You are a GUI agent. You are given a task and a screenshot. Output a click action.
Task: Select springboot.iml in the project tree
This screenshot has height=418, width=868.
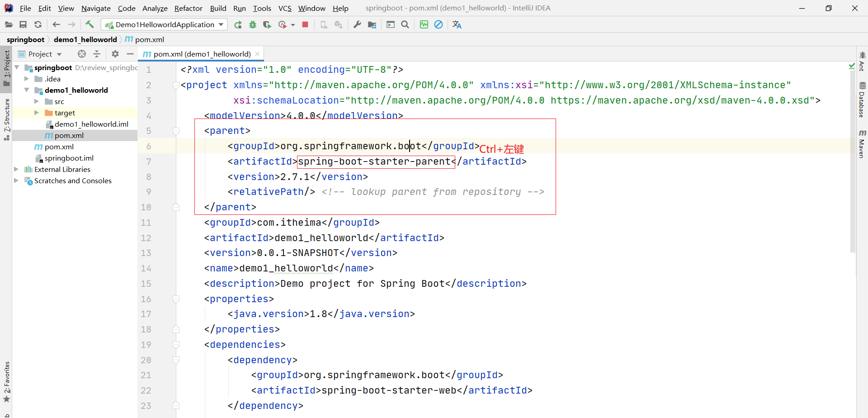coord(69,158)
